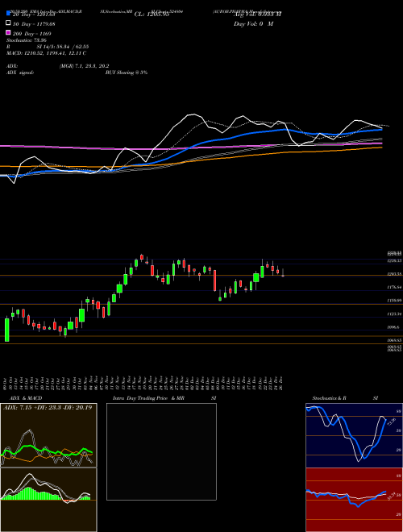Click the '(MGR) 7.1, 23.3, 20.2' ADX values
The width and height of the screenshot is (403, 532).
(x=84, y=66)
